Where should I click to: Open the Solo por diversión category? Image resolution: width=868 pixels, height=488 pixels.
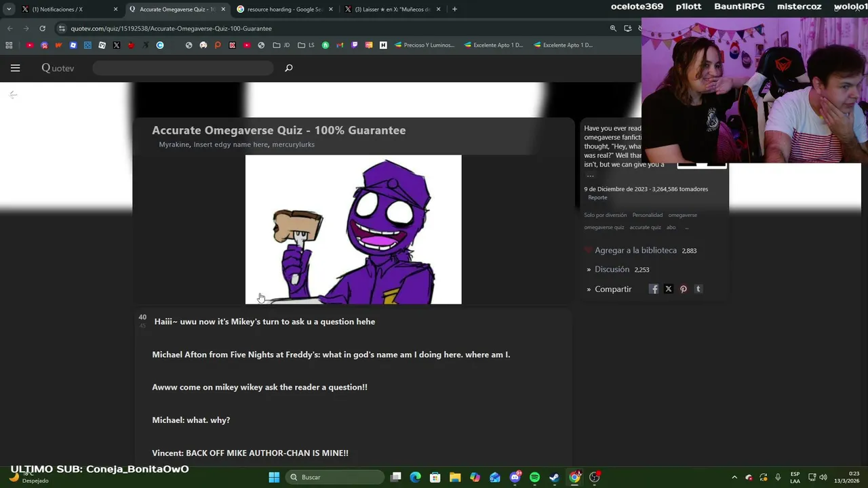click(x=605, y=215)
